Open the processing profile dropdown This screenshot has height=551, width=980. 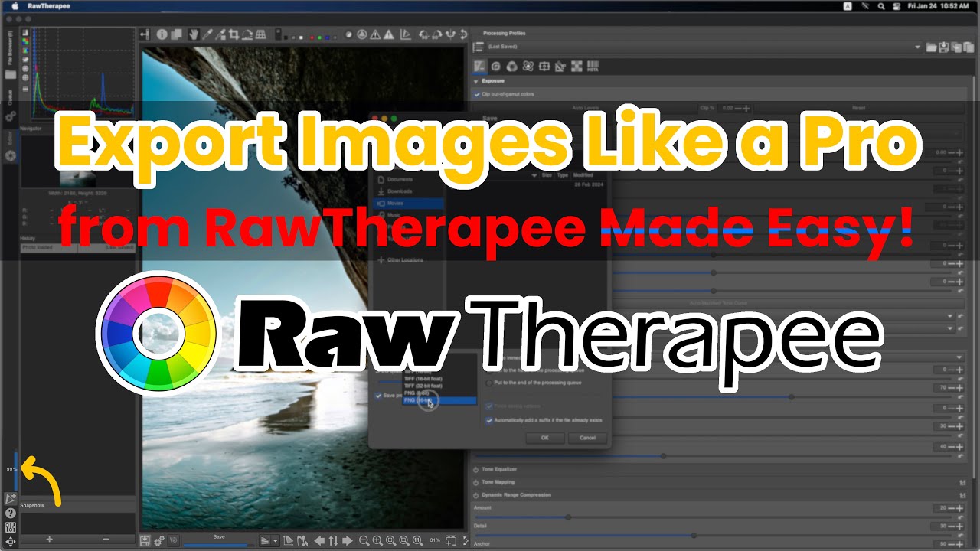coord(704,47)
